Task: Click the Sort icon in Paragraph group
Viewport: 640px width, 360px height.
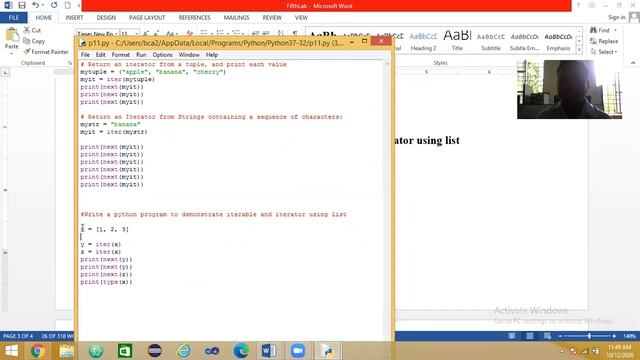Action: [x=280, y=33]
